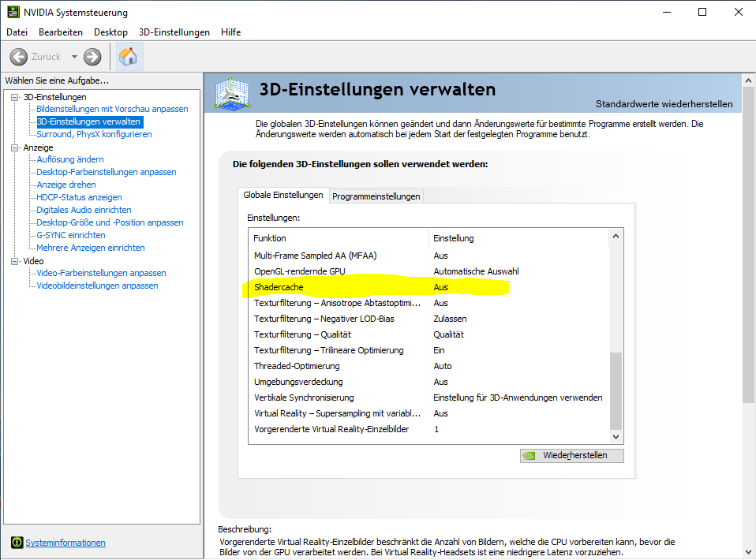756x560 pixels.
Task: Open Systeminformationen link
Action: [x=65, y=543]
